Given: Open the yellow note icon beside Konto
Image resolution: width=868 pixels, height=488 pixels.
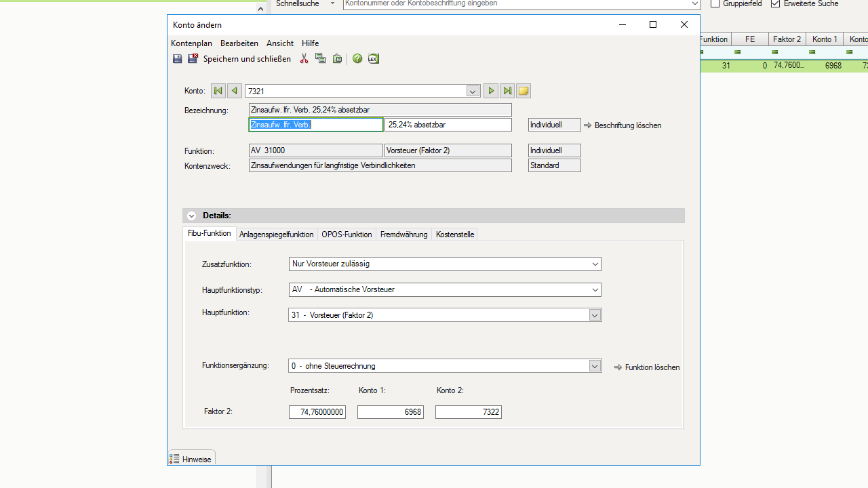Looking at the screenshot, I should pyautogui.click(x=524, y=91).
